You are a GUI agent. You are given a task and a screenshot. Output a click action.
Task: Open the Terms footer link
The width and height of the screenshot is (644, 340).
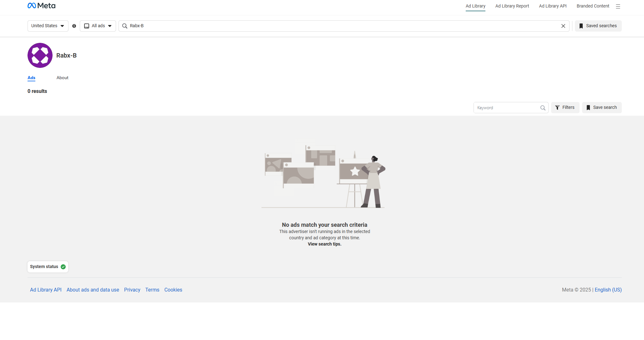pos(152,290)
